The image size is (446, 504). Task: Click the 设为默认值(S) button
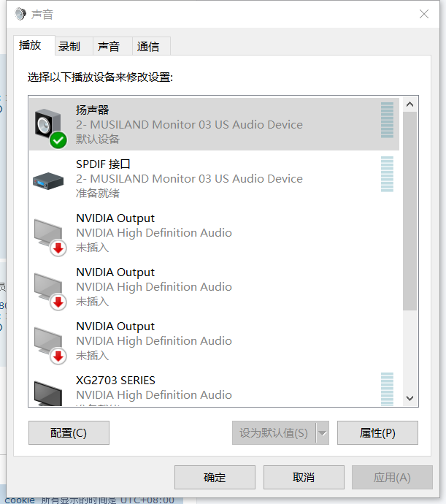(x=274, y=432)
